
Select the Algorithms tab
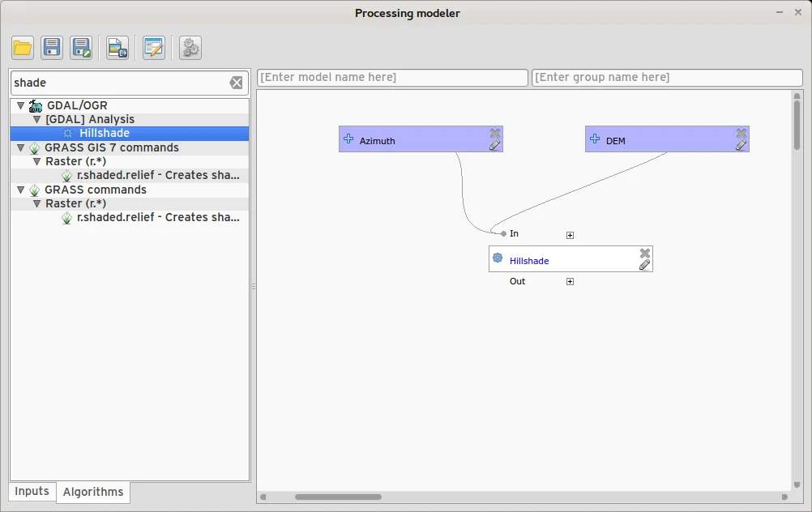[x=93, y=492]
